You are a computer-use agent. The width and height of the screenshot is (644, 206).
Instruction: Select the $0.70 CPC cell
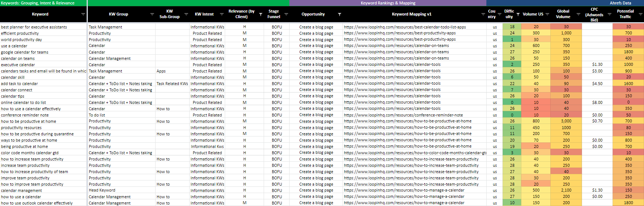597,121
